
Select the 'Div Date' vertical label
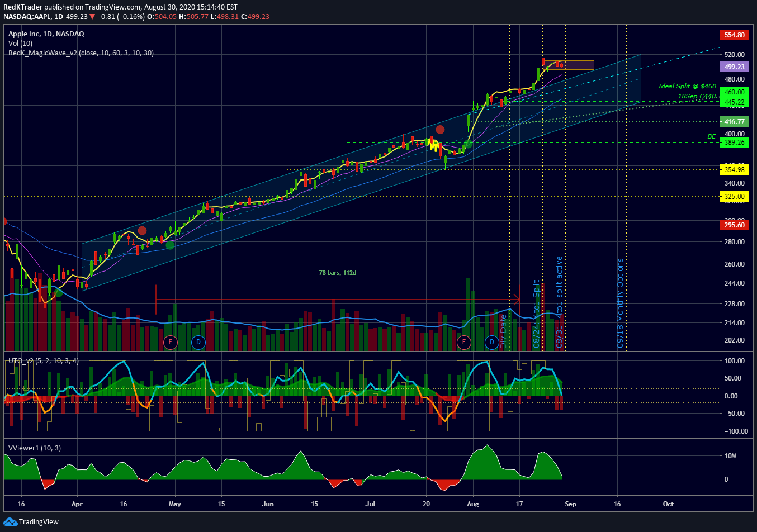pos(503,331)
